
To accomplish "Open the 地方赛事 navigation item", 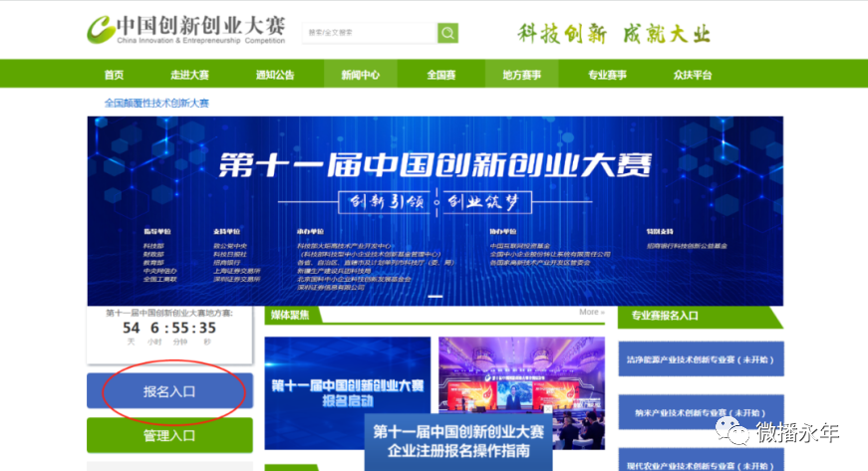I will tap(521, 75).
